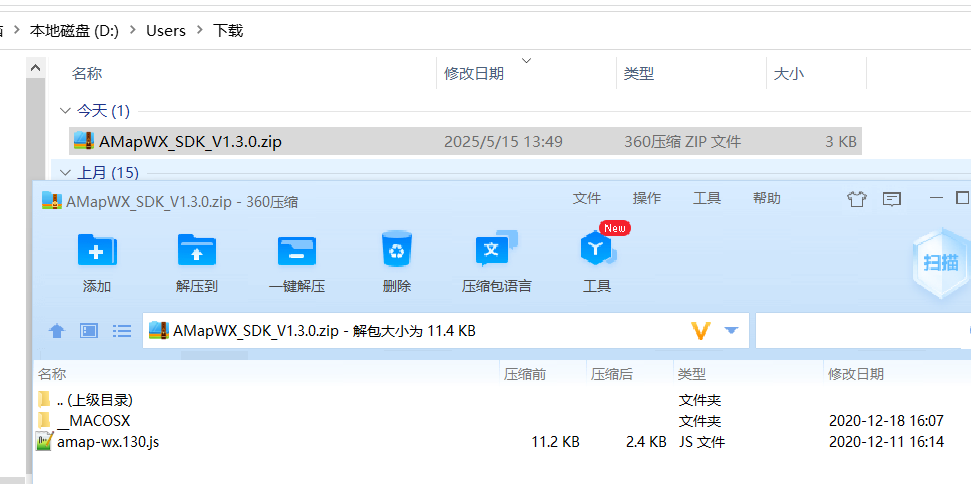Sort archive contents by 修改日期 column header
The image size is (971, 484).
(x=856, y=374)
